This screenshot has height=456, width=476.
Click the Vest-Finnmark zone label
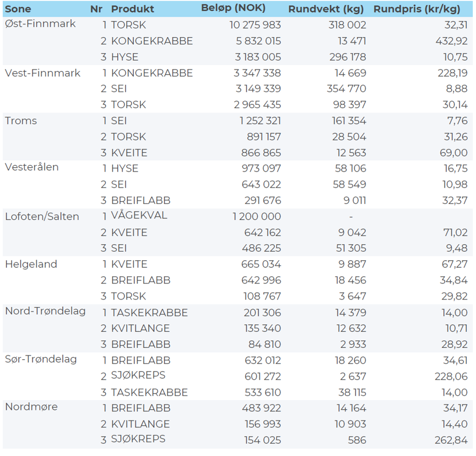click(x=42, y=73)
